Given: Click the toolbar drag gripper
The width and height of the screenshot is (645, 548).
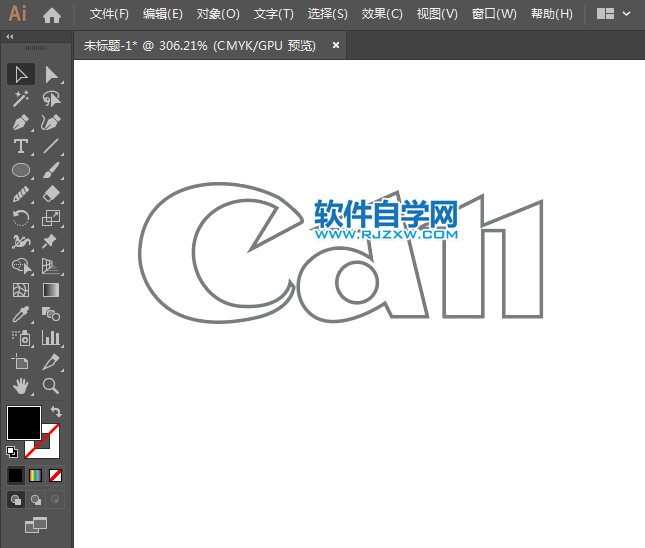Looking at the screenshot, I should tap(35, 48).
